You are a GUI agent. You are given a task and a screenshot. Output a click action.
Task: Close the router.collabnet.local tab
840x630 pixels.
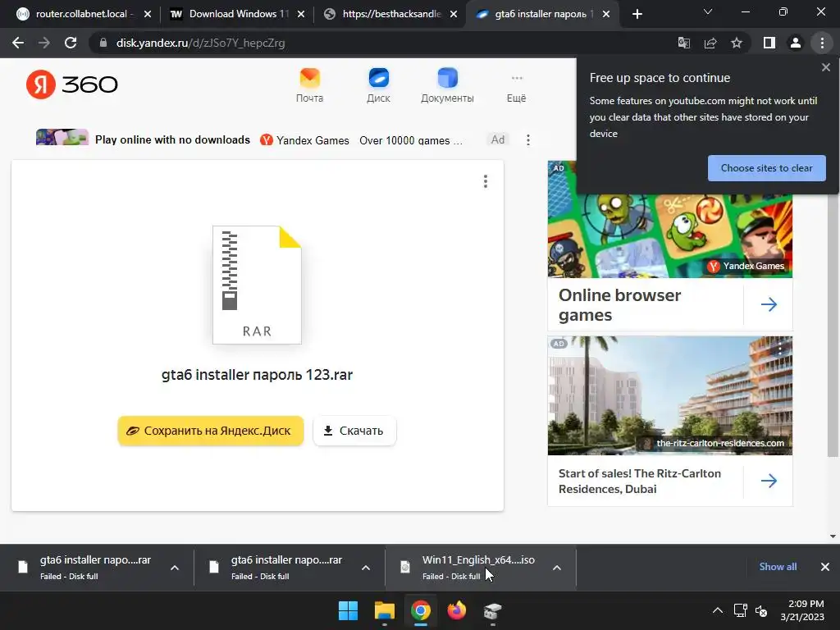click(x=148, y=14)
